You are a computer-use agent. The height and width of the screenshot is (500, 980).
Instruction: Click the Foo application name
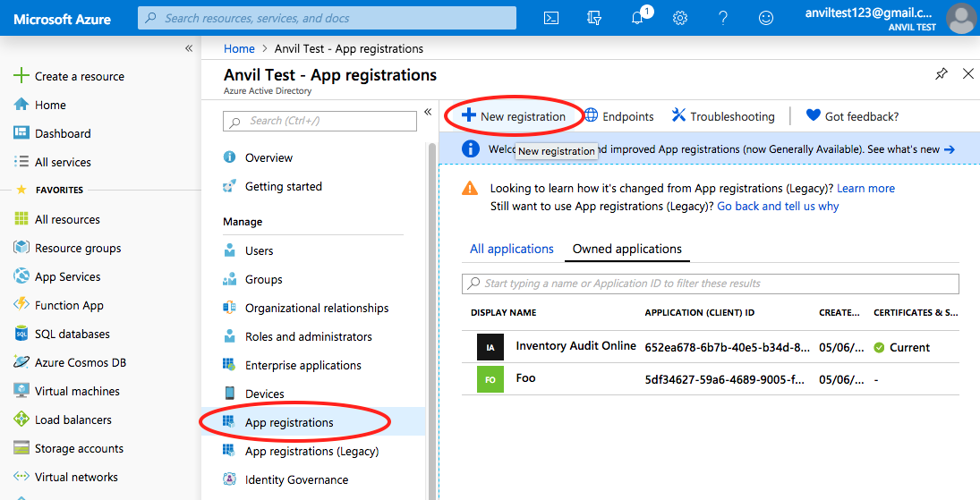pyautogui.click(x=525, y=378)
